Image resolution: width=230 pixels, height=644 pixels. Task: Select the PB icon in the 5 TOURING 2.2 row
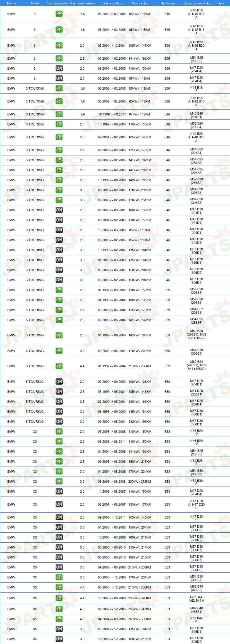click(x=59, y=310)
